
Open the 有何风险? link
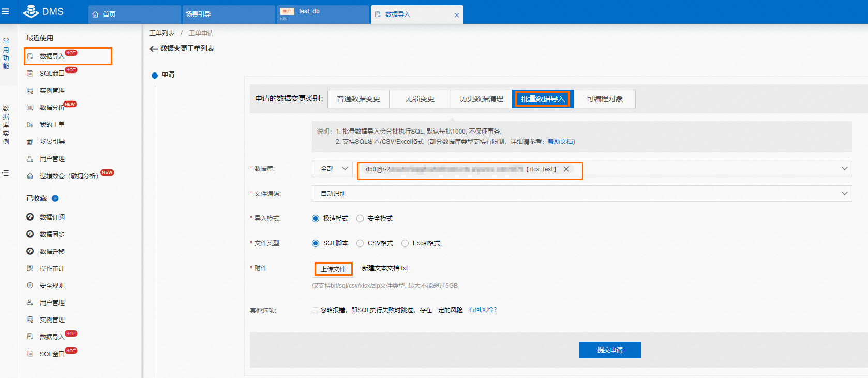tap(482, 310)
